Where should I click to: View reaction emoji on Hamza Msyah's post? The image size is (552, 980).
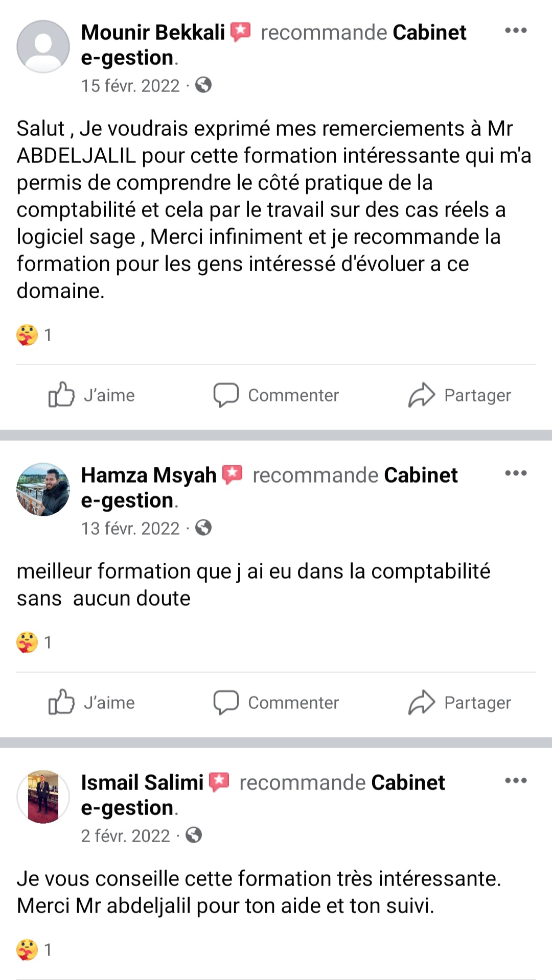coord(27,642)
